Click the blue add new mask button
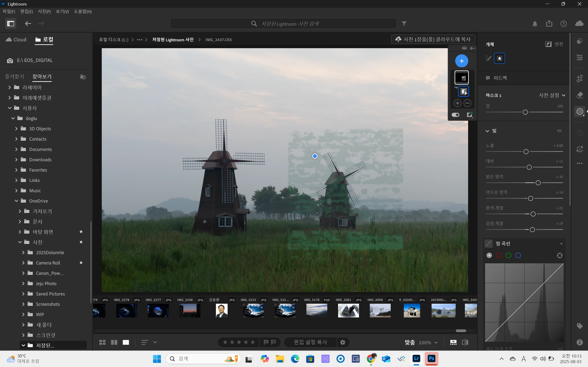The image size is (588, 367). click(x=461, y=61)
